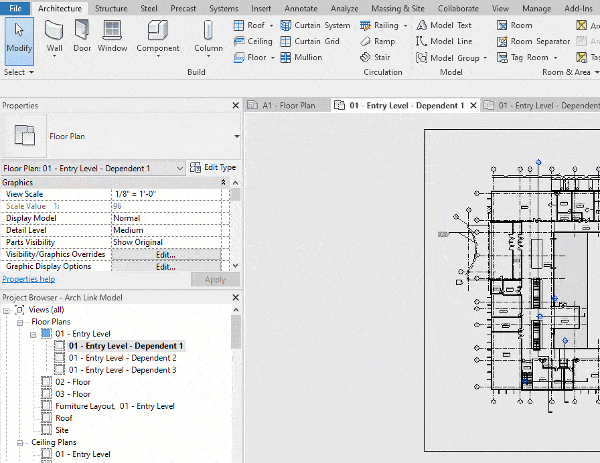Choose the Door tool
The height and width of the screenshot is (463, 600).
click(x=82, y=36)
